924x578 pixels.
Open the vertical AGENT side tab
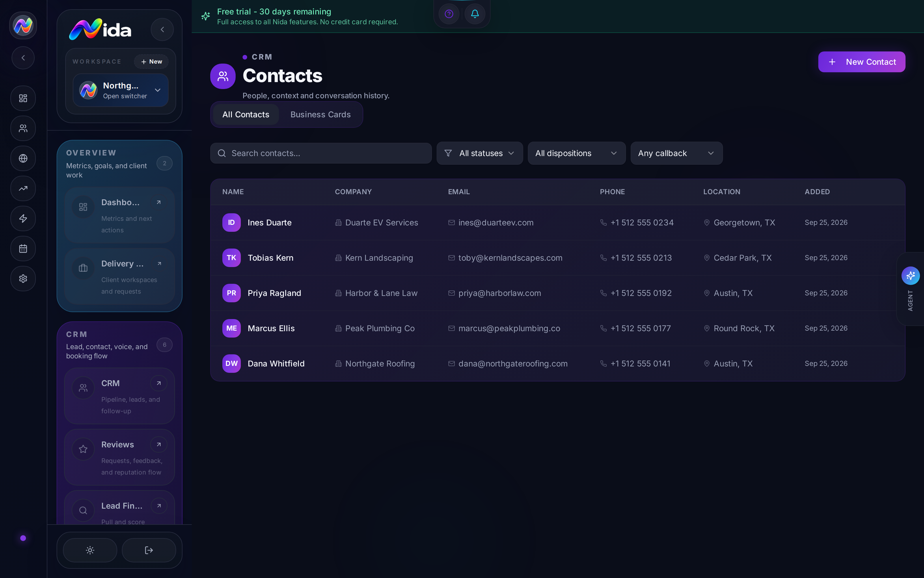(910, 289)
